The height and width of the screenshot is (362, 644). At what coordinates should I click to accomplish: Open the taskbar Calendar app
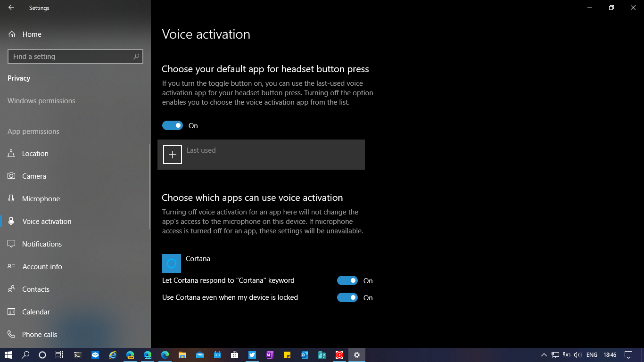click(x=217, y=355)
